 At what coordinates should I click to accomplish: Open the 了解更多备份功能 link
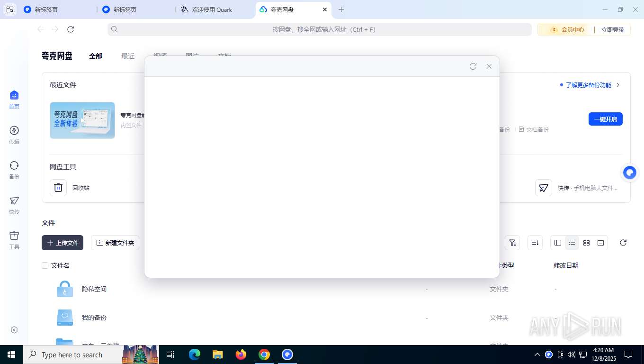click(589, 85)
